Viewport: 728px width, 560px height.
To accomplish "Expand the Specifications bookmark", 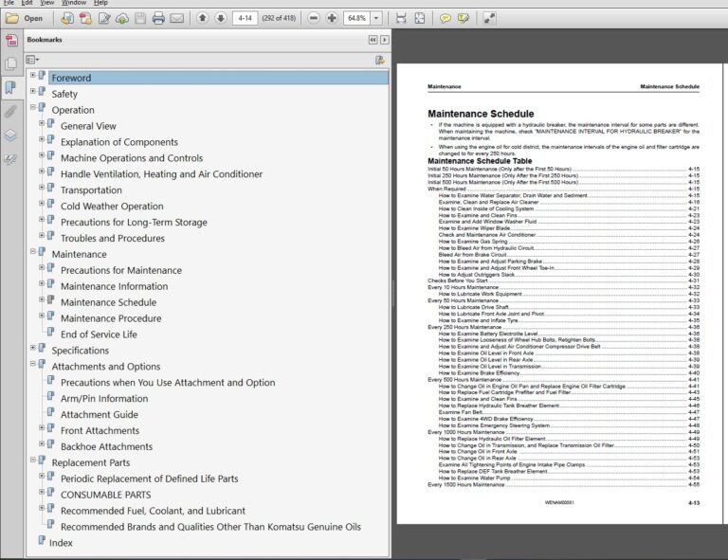I will click(33, 348).
